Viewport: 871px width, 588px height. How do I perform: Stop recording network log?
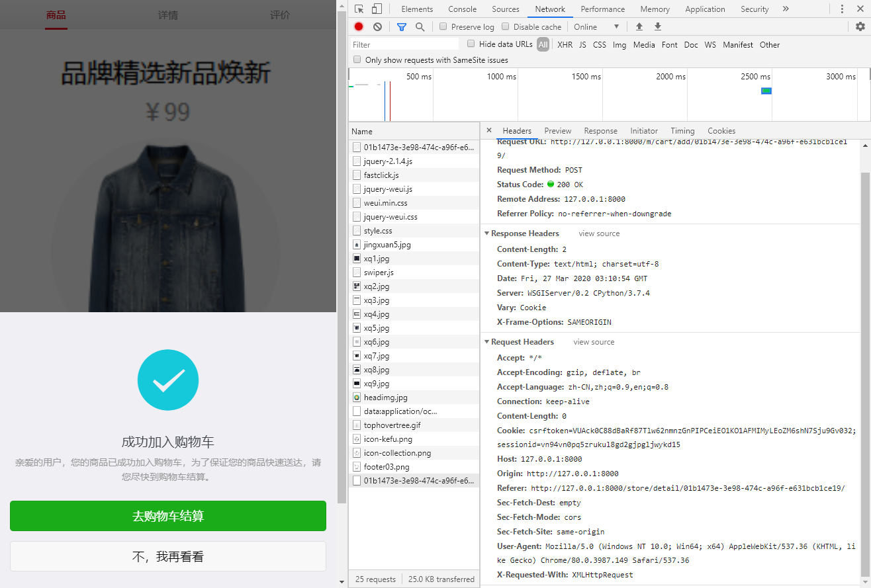click(359, 27)
